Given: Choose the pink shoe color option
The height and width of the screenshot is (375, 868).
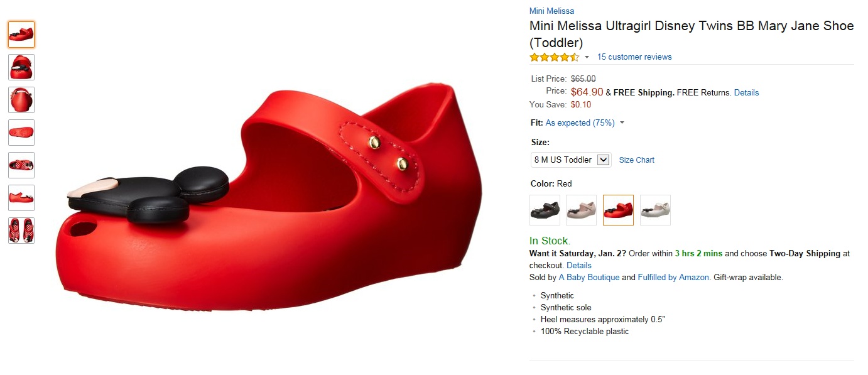Looking at the screenshot, I should pos(581,210).
